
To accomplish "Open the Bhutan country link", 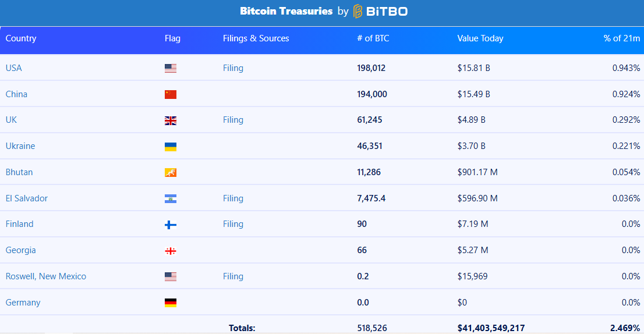I will point(19,172).
